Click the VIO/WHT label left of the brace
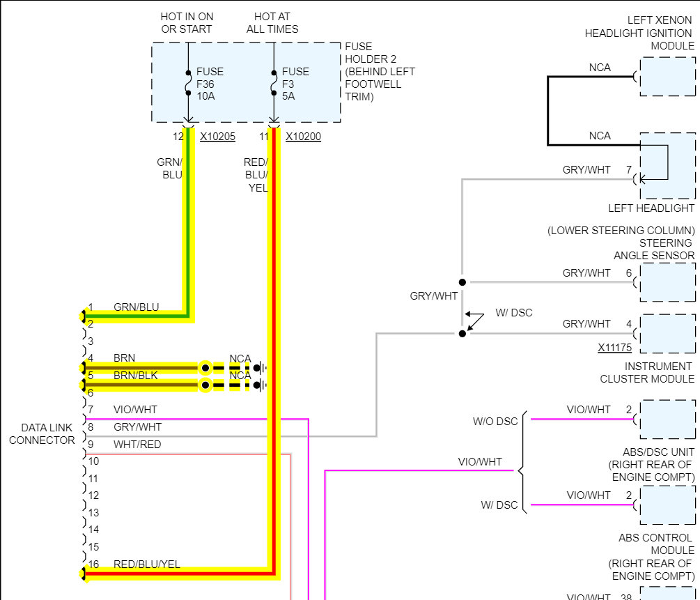The image size is (700, 600). click(x=480, y=461)
